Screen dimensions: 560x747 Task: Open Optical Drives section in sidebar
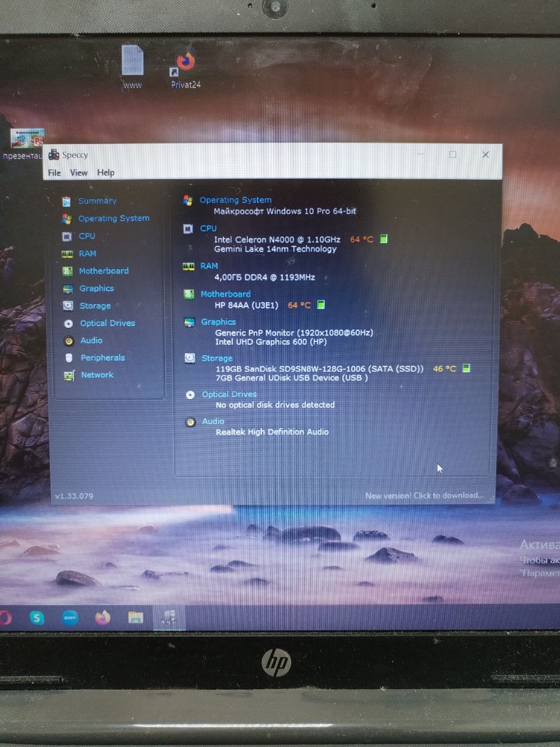point(108,323)
